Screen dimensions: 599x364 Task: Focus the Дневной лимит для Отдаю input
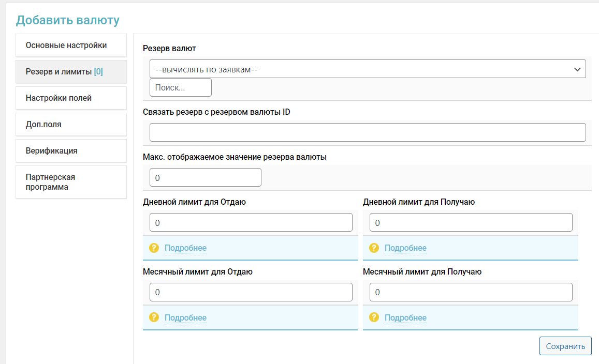click(251, 222)
